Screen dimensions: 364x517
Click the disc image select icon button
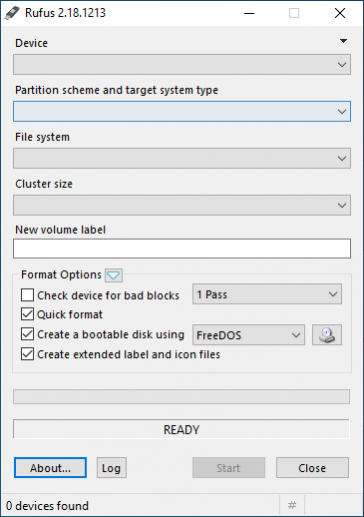tap(327, 335)
